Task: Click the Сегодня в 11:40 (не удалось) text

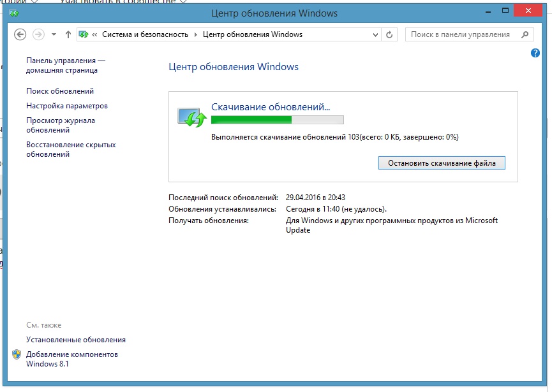Action: click(336, 209)
